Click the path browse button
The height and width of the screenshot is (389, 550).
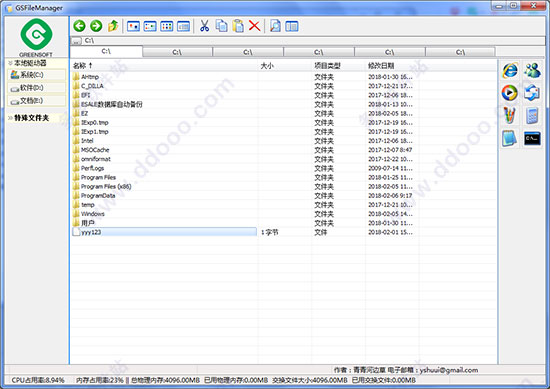click(x=76, y=41)
